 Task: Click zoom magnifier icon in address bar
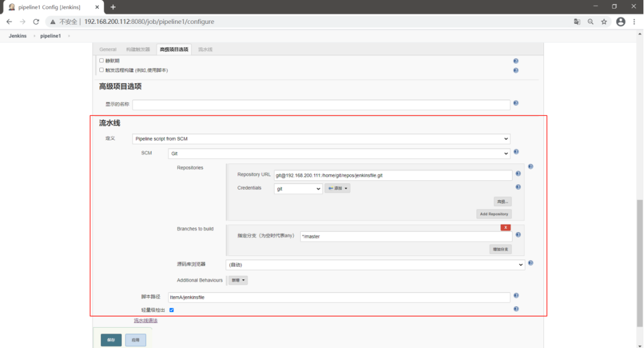[x=591, y=22]
